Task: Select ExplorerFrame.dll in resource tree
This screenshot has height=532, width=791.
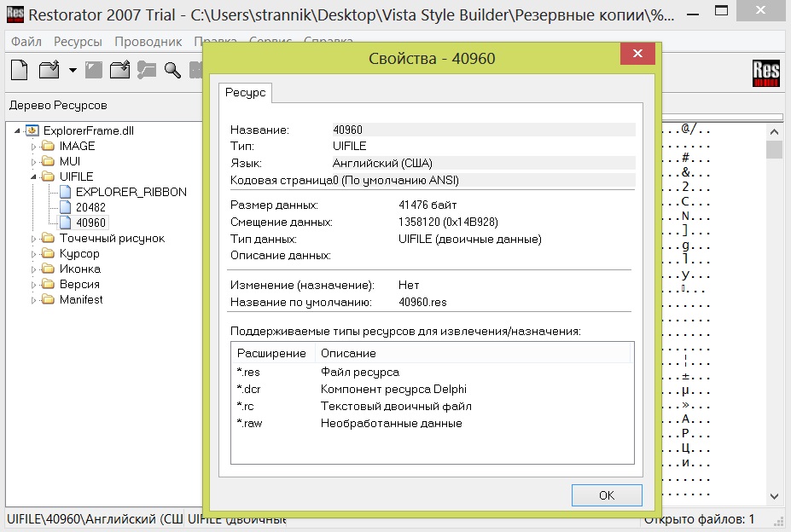Action: pos(88,130)
